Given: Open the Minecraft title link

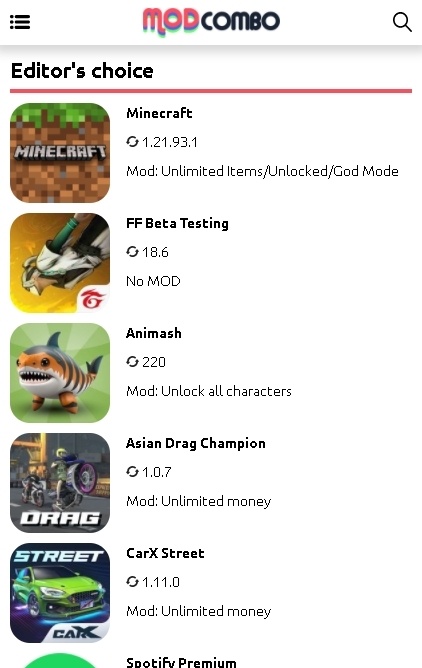Looking at the screenshot, I should [x=159, y=113].
